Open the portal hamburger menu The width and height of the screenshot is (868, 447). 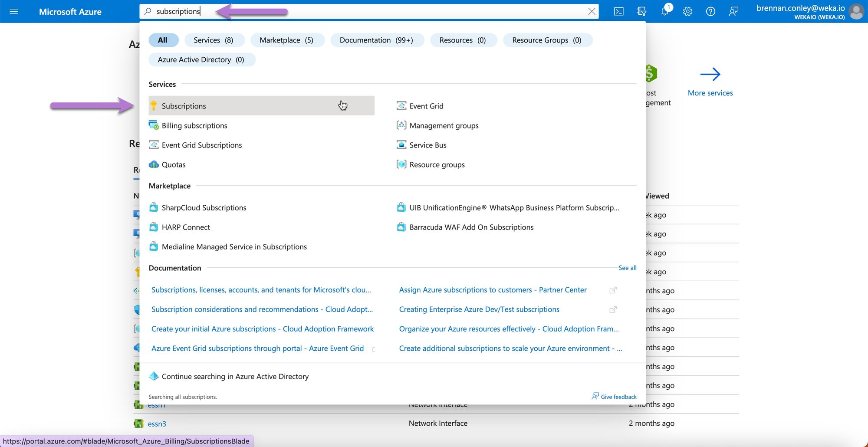13,11
